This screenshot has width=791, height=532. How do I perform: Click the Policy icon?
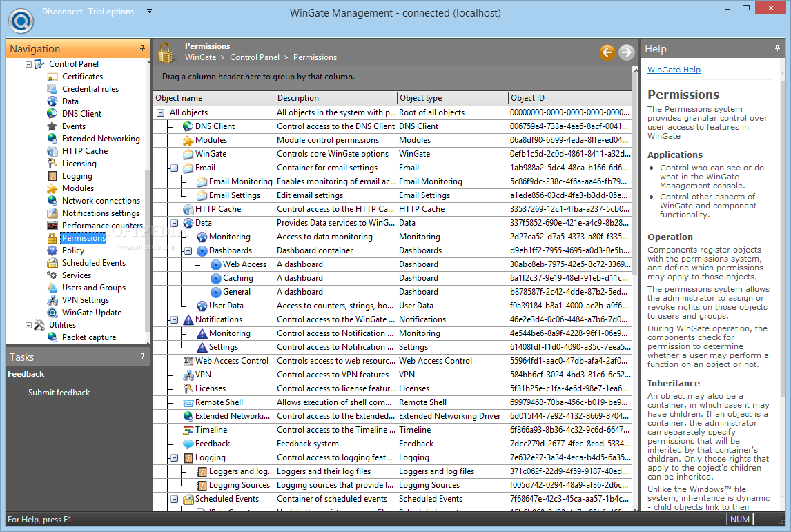52,250
